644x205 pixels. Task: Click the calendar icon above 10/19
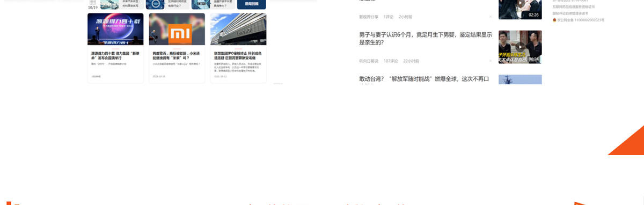click(93, 2)
